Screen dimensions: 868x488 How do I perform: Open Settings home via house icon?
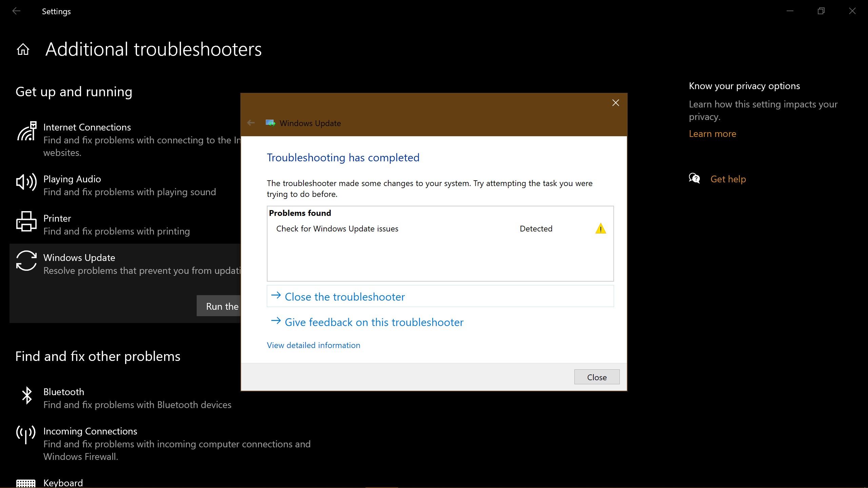pyautogui.click(x=23, y=49)
